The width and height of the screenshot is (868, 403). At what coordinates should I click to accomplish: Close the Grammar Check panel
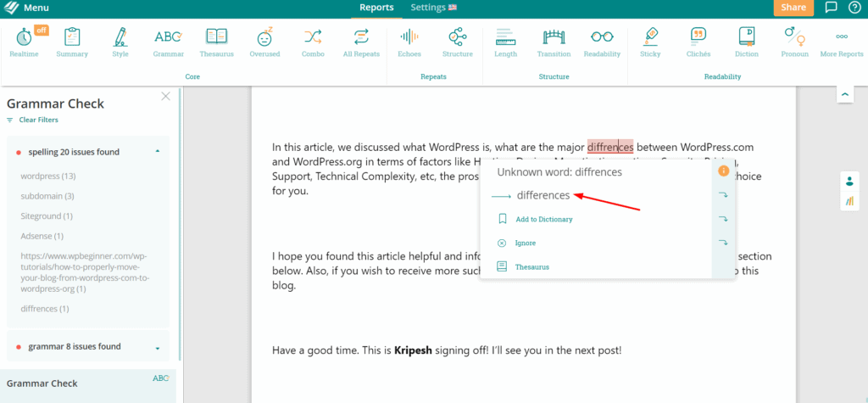click(x=165, y=96)
